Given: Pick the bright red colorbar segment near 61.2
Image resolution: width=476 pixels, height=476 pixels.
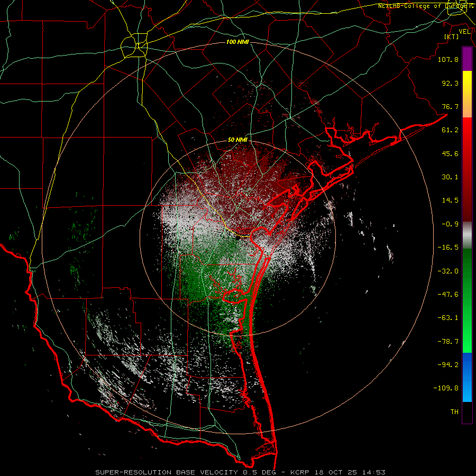Looking at the screenshot, I should (467, 130).
